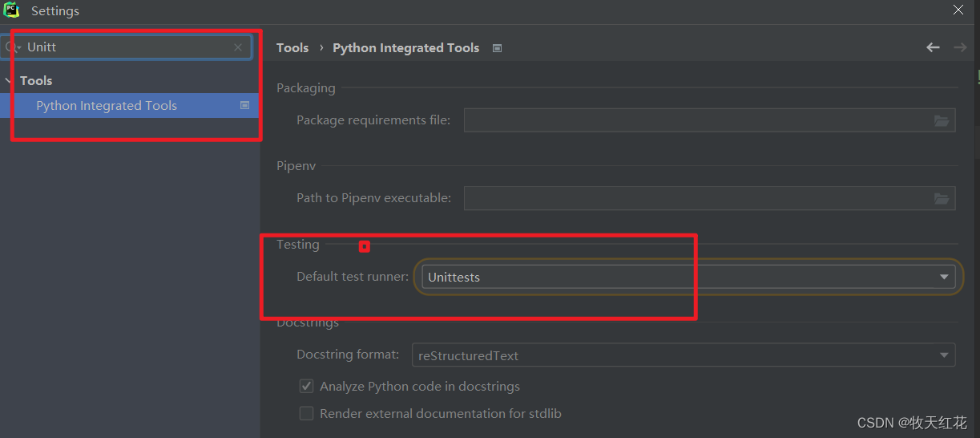Navigate forward with the right arrow

click(x=959, y=48)
